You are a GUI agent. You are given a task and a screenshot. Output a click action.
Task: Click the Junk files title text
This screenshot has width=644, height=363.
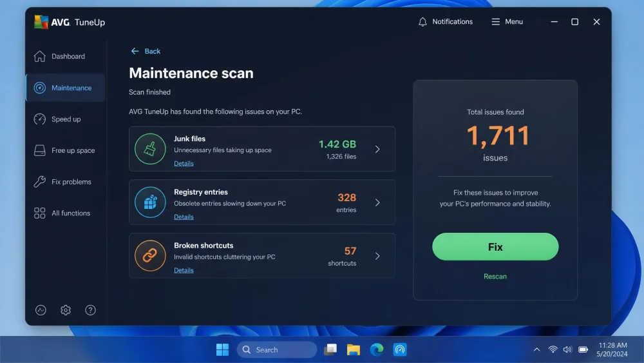190,139
